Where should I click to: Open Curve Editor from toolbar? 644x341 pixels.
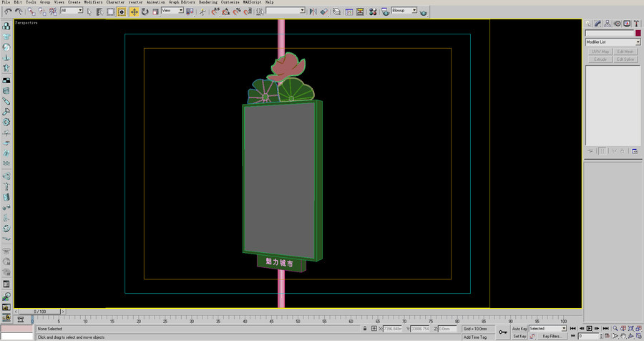[349, 11]
